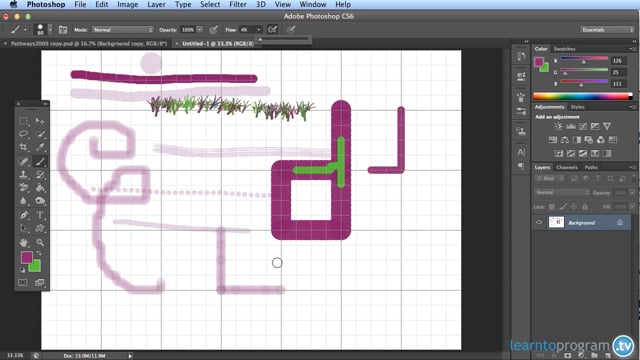640x360 pixels.
Task: Switch to the Paths tab
Action: [591, 167]
